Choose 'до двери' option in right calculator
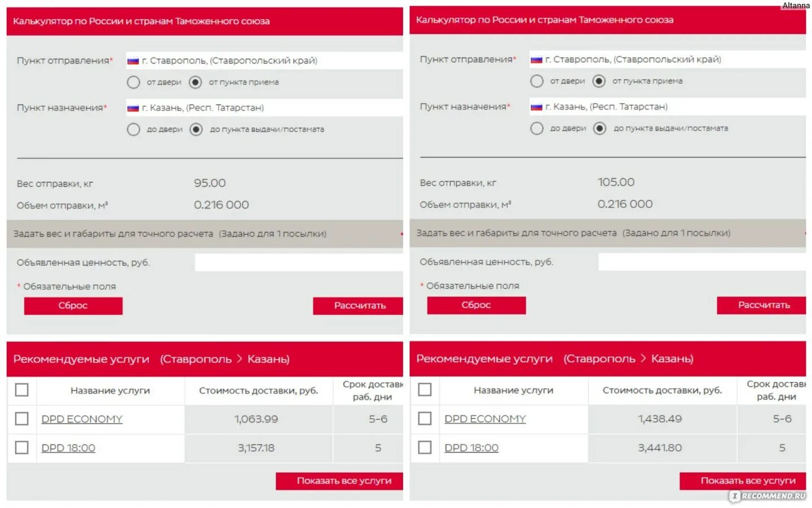 (x=537, y=129)
